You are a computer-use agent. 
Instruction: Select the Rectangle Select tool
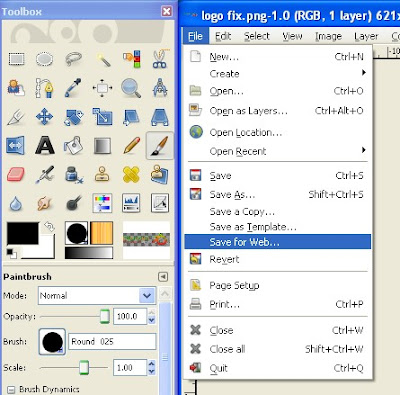coord(16,59)
